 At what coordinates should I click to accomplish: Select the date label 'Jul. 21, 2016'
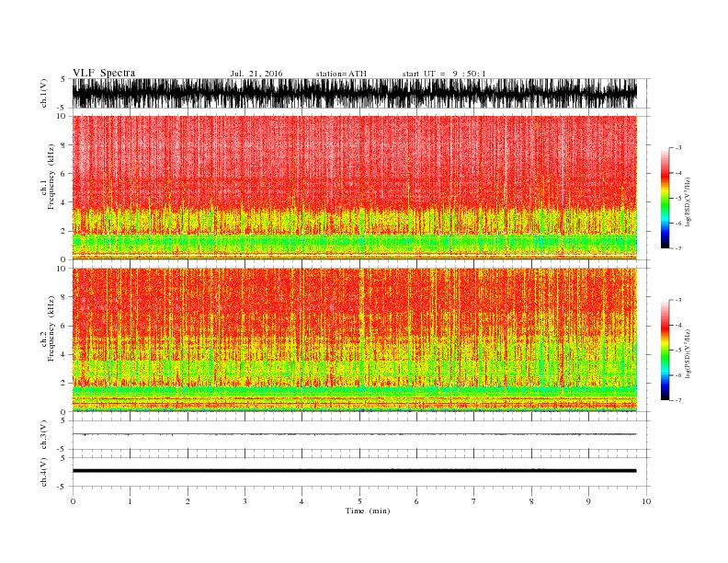click(256, 74)
